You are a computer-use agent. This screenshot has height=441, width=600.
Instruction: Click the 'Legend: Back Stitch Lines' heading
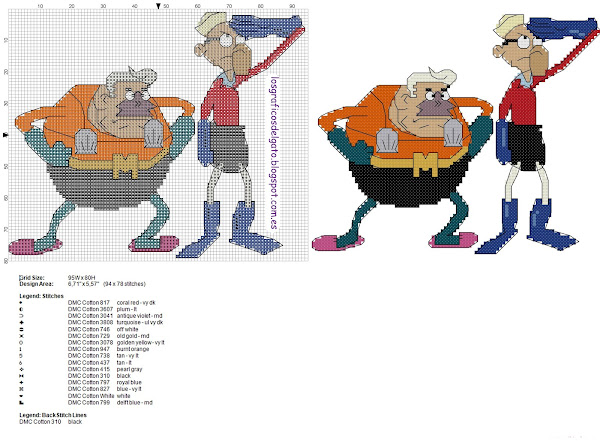click(53, 415)
